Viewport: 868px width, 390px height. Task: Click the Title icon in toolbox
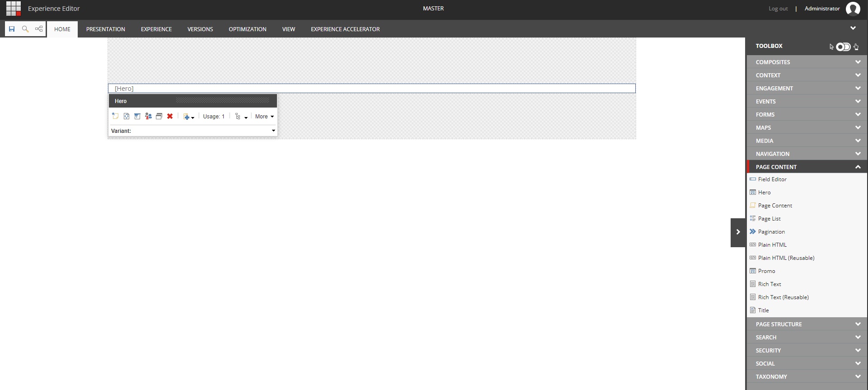click(x=753, y=310)
